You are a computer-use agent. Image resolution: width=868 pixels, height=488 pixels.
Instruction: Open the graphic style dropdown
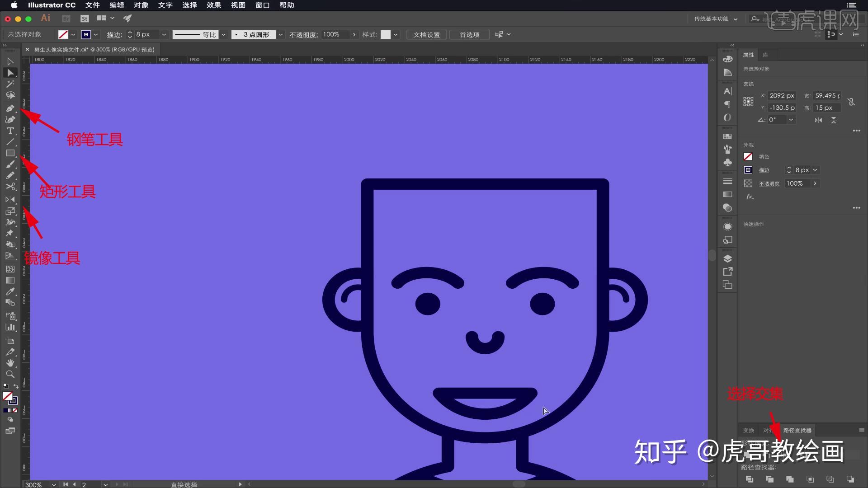pos(396,35)
